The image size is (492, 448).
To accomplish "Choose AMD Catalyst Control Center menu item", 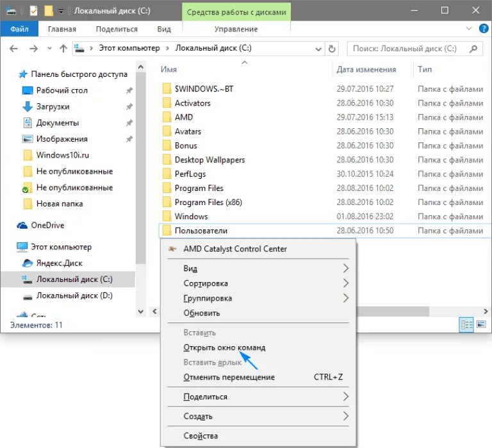I will [x=258, y=249].
